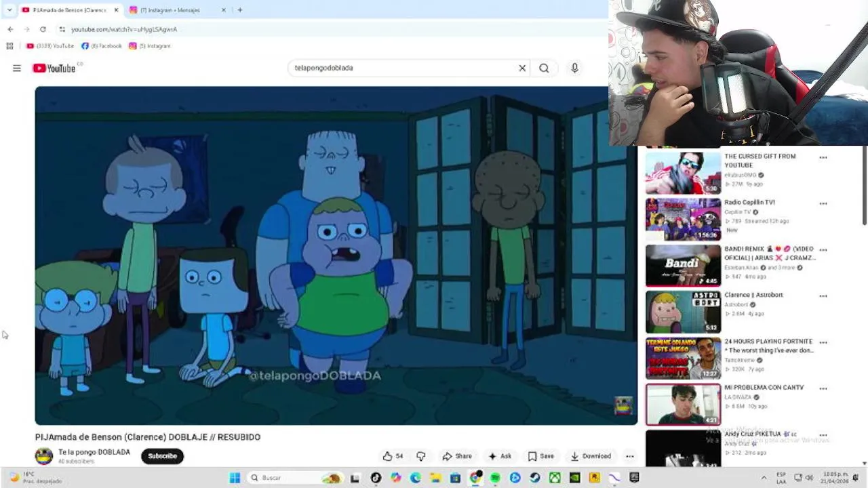The image size is (868, 488).
Task: Open the volume control in system tray
Action: [809, 478]
